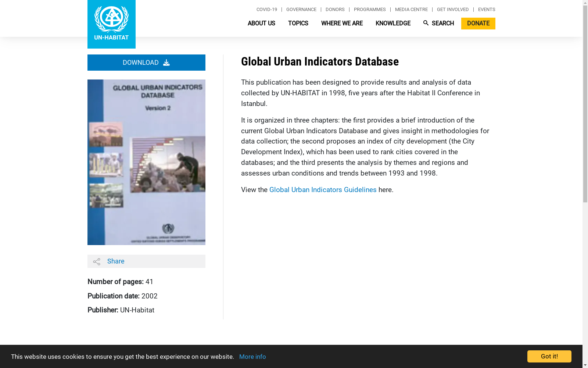Click the Global Urban Indicators Database heading
The width and height of the screenshot is (588, 368).
pos(320,61)
